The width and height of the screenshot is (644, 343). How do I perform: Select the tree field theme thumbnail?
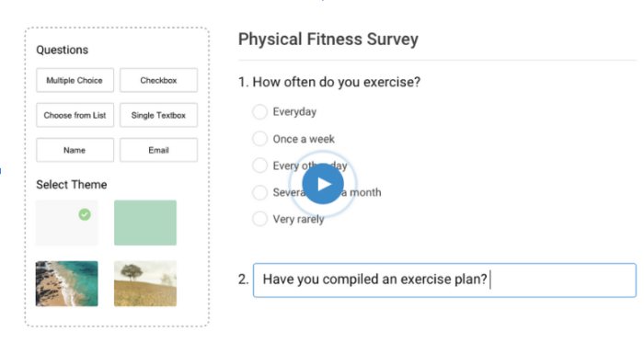click(145, 283)
